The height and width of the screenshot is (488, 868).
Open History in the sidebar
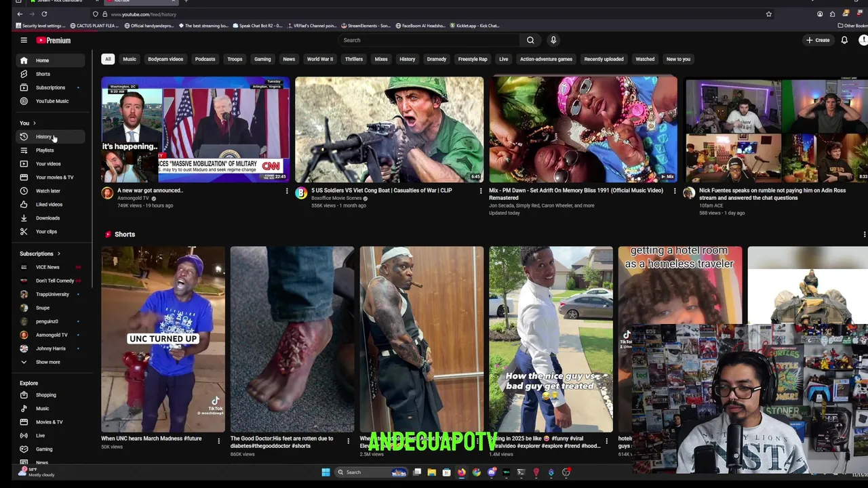pos(52,136)
